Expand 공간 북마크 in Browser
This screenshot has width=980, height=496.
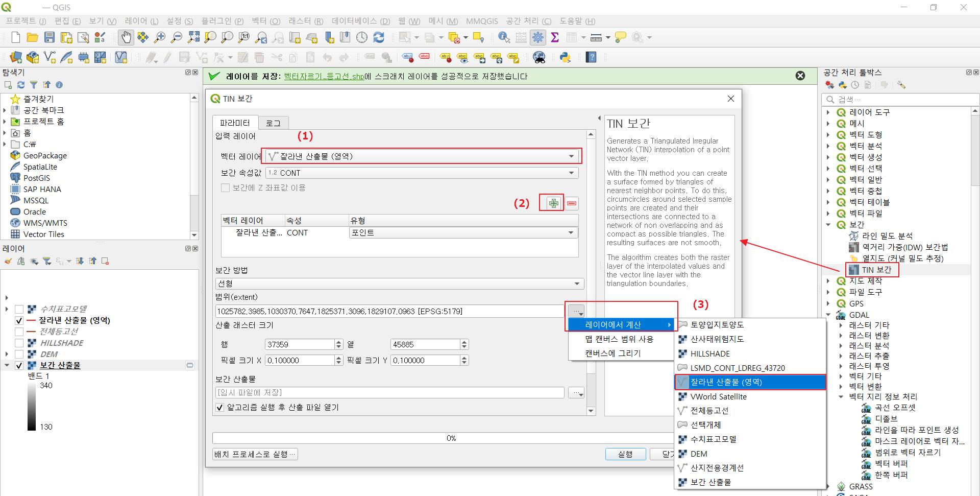pos(5,110)
